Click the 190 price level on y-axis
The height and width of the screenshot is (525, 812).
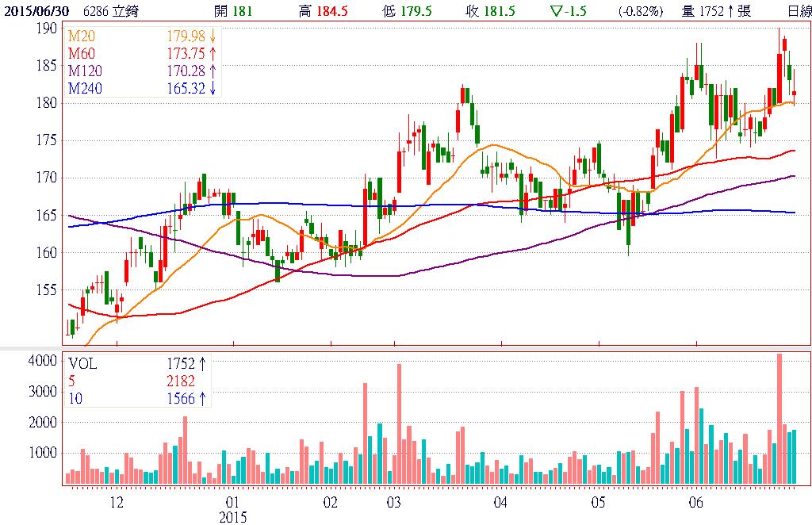click(x=47, y=28)
